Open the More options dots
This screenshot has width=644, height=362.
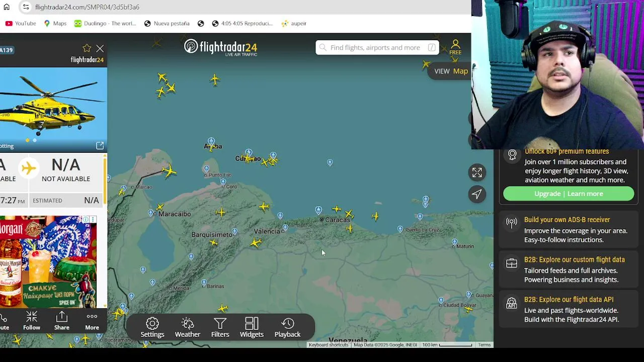tap(92, 321)
